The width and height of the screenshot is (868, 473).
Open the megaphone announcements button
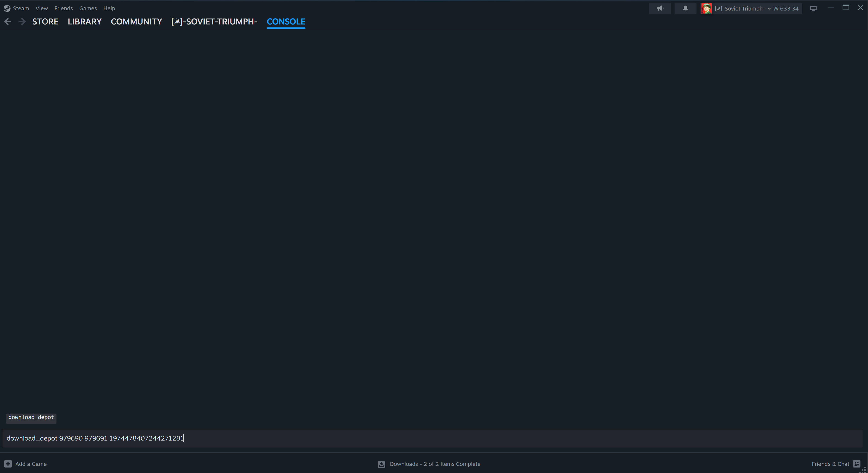point(660,8)
